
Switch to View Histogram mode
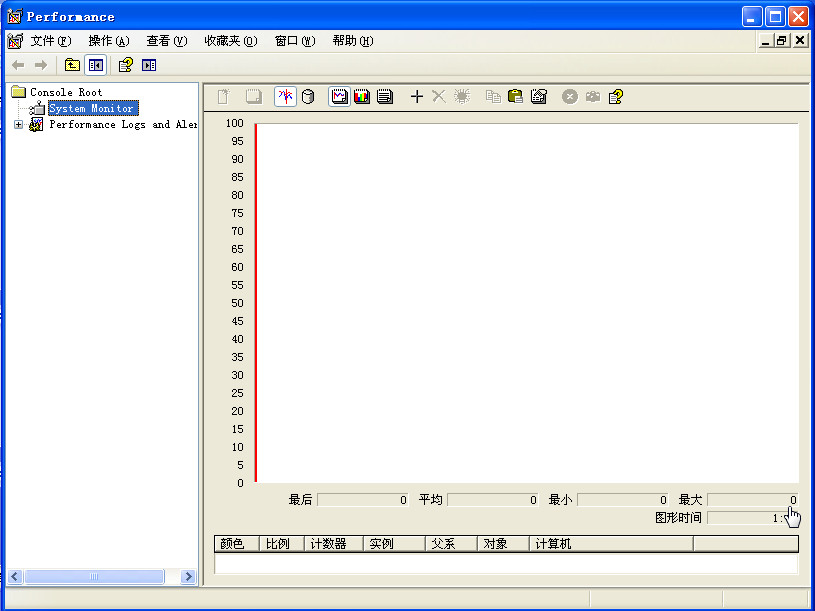(362, 97)
